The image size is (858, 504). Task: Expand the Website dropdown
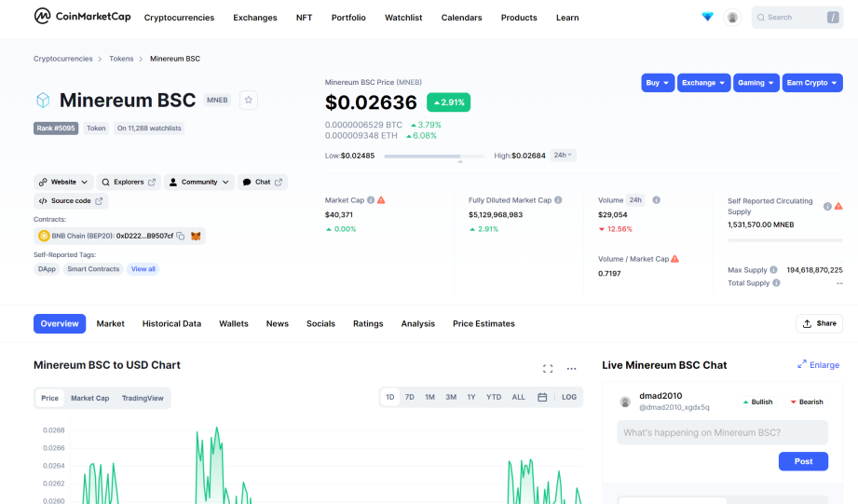pyautogui.click(x=63, y=183)
